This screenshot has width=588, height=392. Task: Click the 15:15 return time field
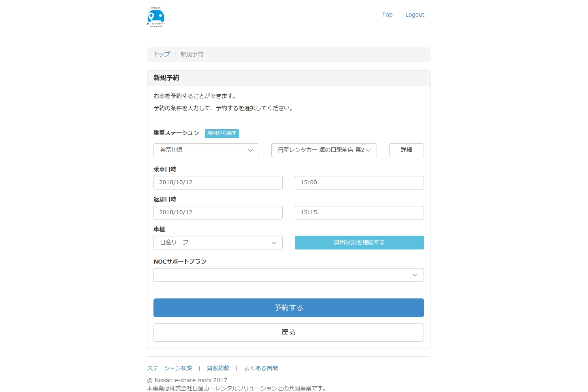point(359,213)
